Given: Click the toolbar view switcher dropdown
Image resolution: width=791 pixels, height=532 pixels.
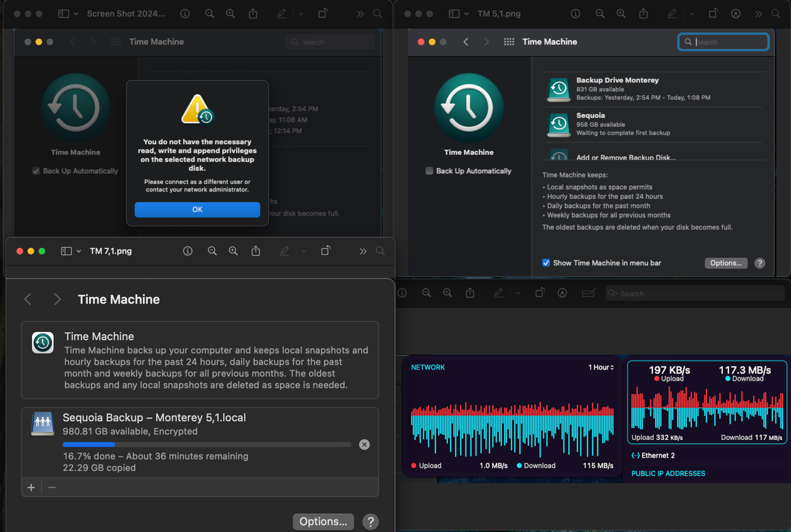Looking at the screenshot, I should (x=76, y=14).
